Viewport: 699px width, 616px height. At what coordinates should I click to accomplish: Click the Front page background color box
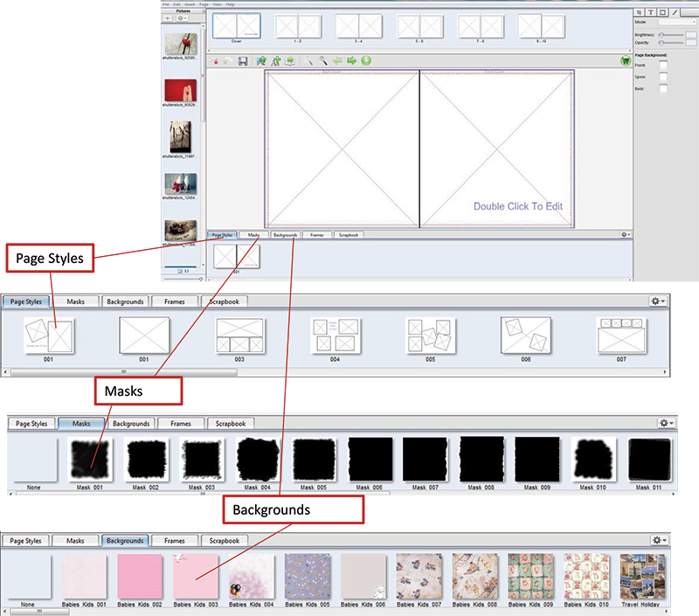pyautogui.click(x=663, y=66)
